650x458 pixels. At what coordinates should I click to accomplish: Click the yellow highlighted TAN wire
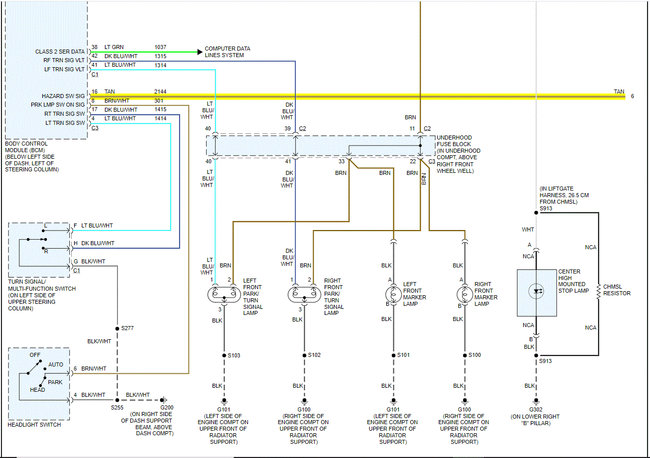click(357, 97)
